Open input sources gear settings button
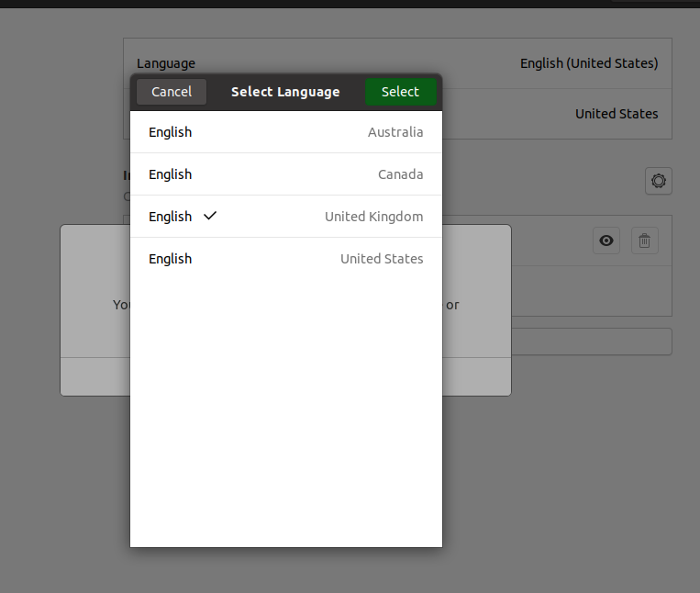The height and width of the screenshot is (593, 700). tap(659, 181)
